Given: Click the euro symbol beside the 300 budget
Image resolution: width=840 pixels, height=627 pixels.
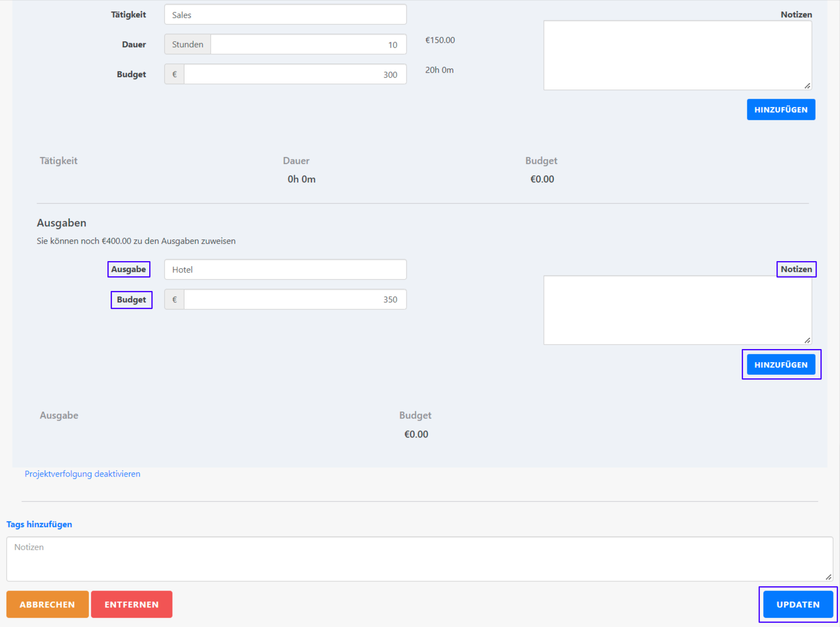Looking at the screenshot, I should (x=174, y=74).
